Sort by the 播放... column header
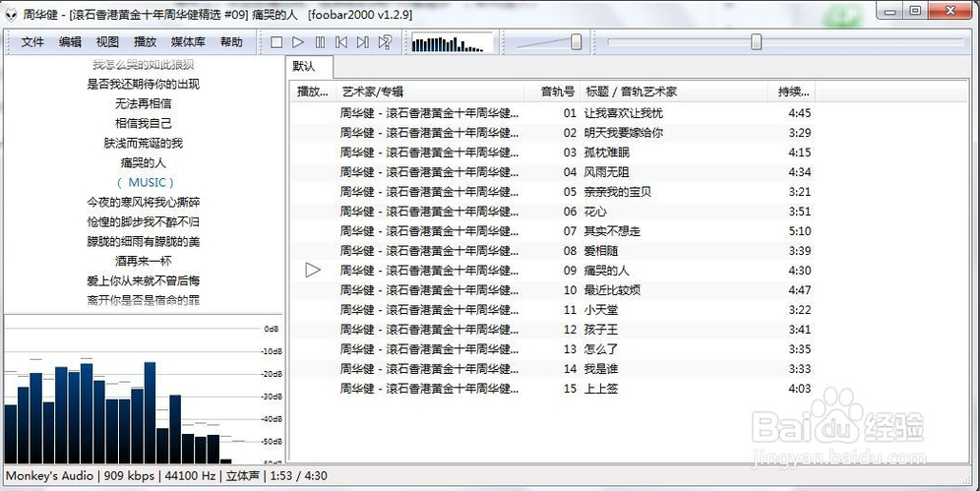The image size is (980, 491). pos(313,92)
